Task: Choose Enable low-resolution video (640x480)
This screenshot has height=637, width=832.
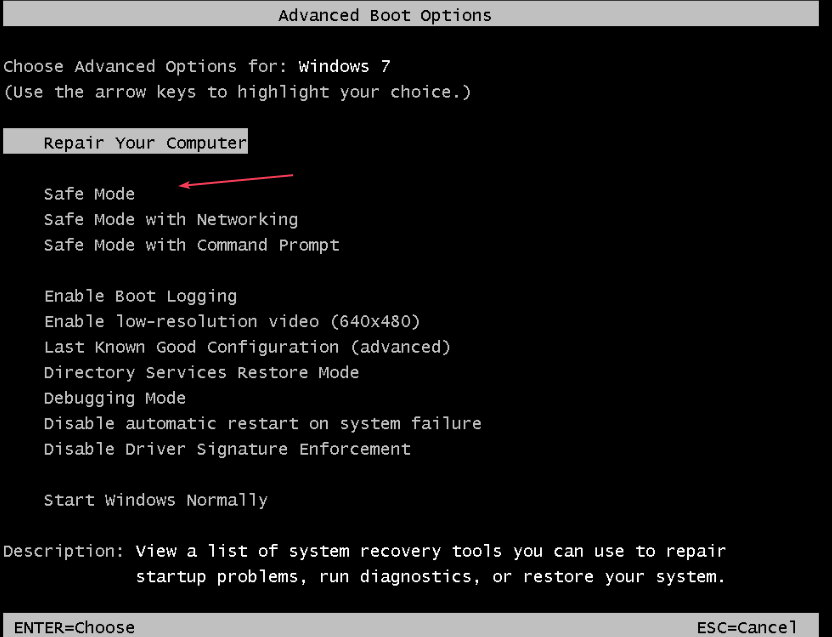Action: click(232, 321)
